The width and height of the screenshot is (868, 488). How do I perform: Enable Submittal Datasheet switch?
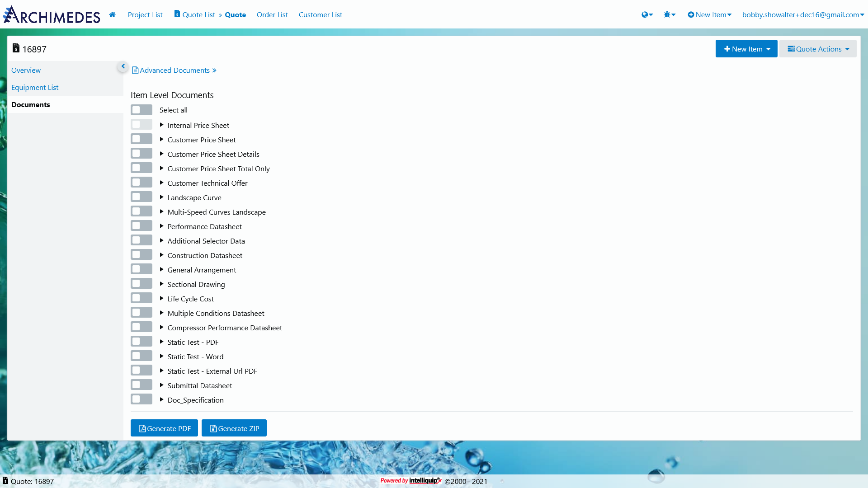(x=142, y=385)
